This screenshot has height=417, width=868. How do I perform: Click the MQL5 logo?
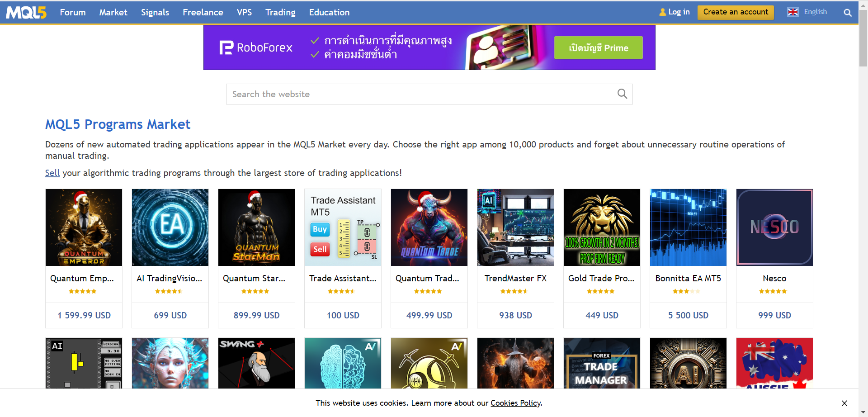coord(26,12)
